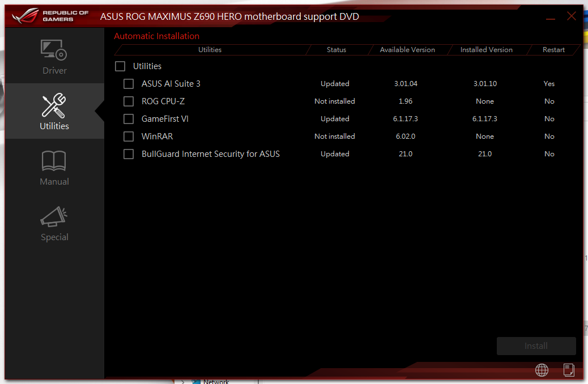Click the Install button
This screenshot has height=384, width=588.
pyautogui.click(x=536, y=345)
